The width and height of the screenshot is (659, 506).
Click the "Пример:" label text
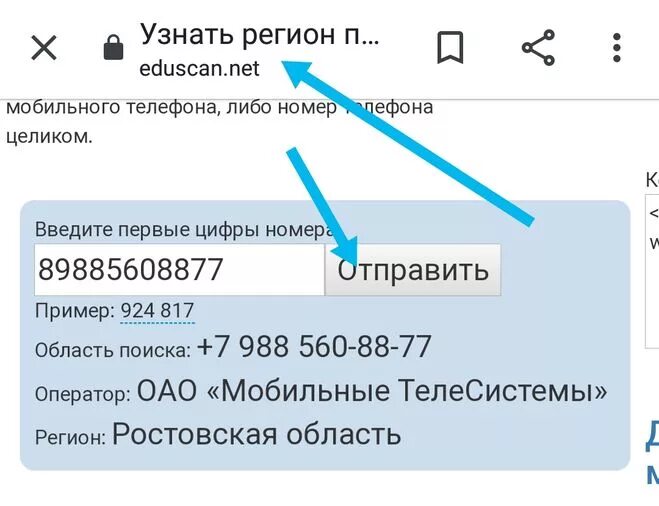click(75, 311)
